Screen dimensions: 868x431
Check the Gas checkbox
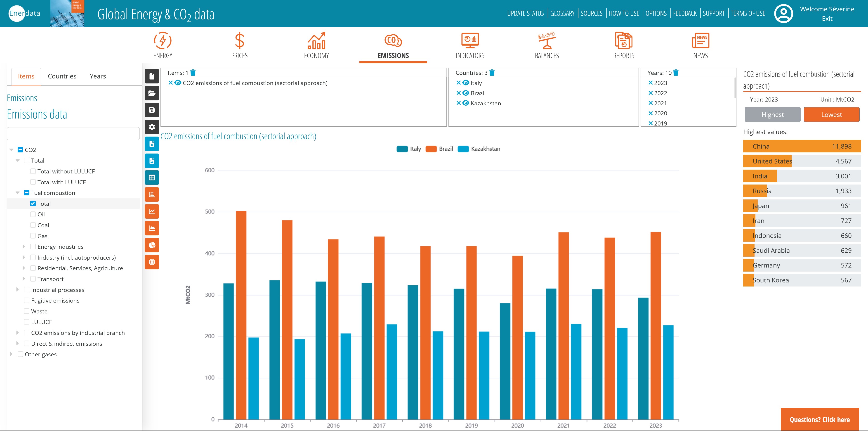tap(33, 236)
